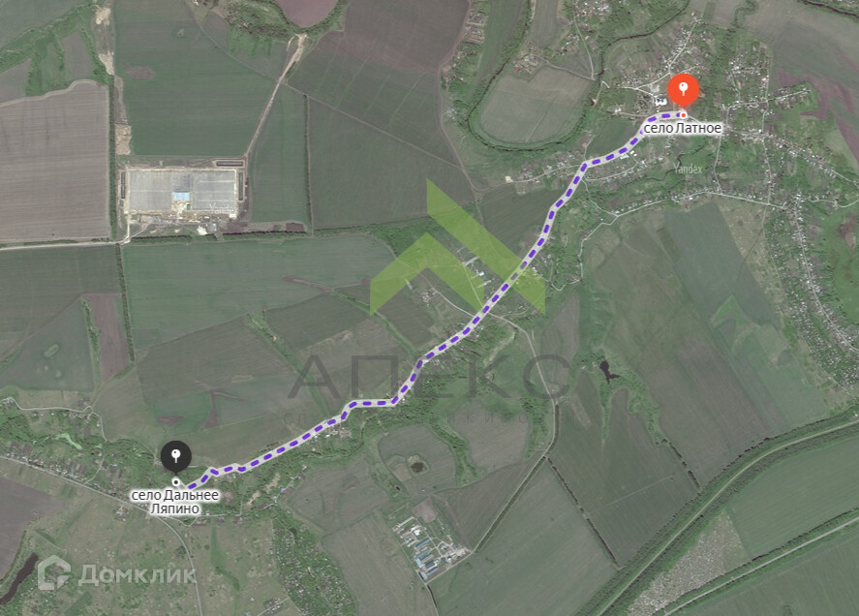859x616 pixels.
Task: Click the dark pond east of the route
Action: coord(607,371)
